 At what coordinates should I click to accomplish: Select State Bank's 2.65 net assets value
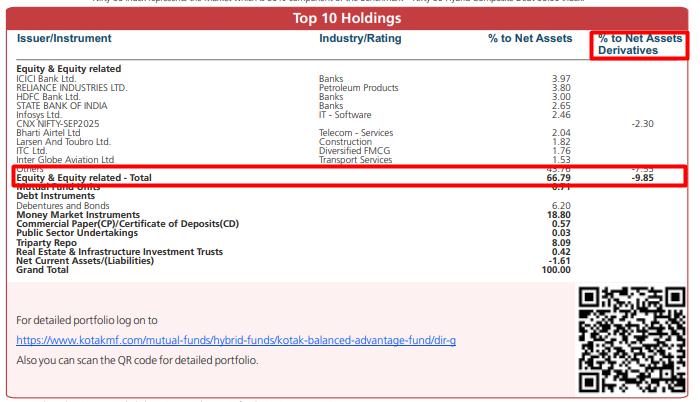(x=561, y=105)
